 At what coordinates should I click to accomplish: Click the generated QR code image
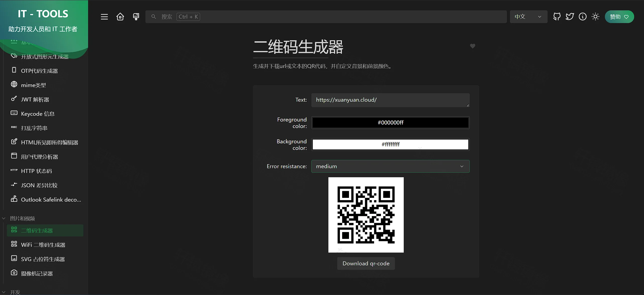[366, 215]
